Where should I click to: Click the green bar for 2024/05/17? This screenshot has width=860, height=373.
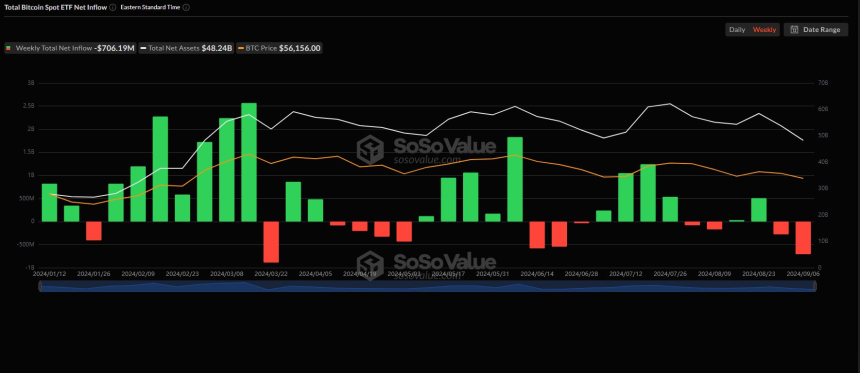pyautogui.click(x=449, y=200)
